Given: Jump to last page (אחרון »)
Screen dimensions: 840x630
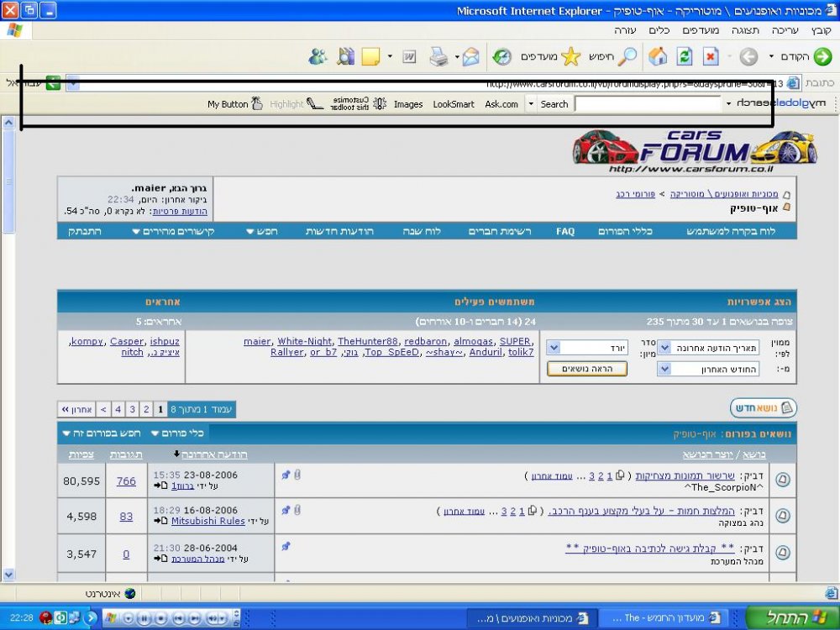Looking at the screenshot, I should click(77, 410).
